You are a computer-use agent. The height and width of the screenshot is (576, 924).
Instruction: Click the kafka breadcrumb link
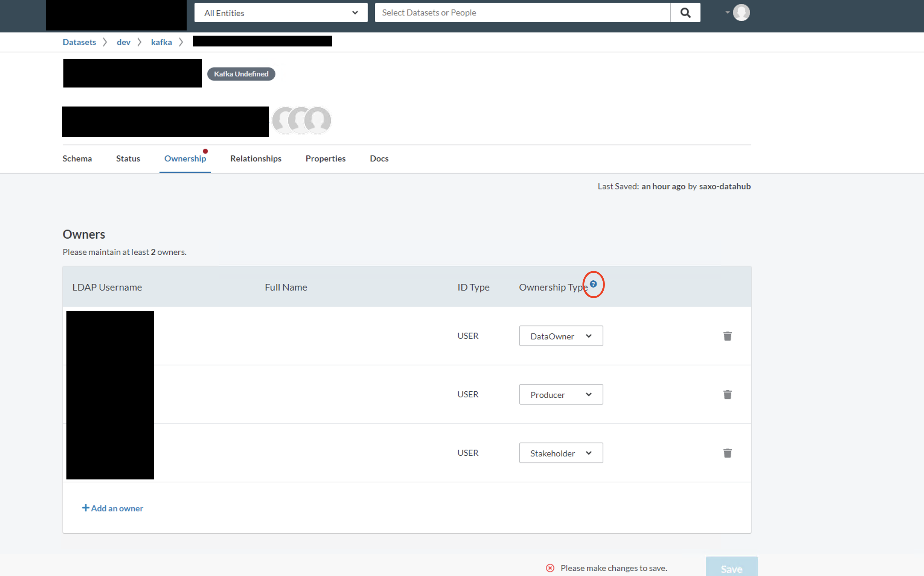click(161, 42)
